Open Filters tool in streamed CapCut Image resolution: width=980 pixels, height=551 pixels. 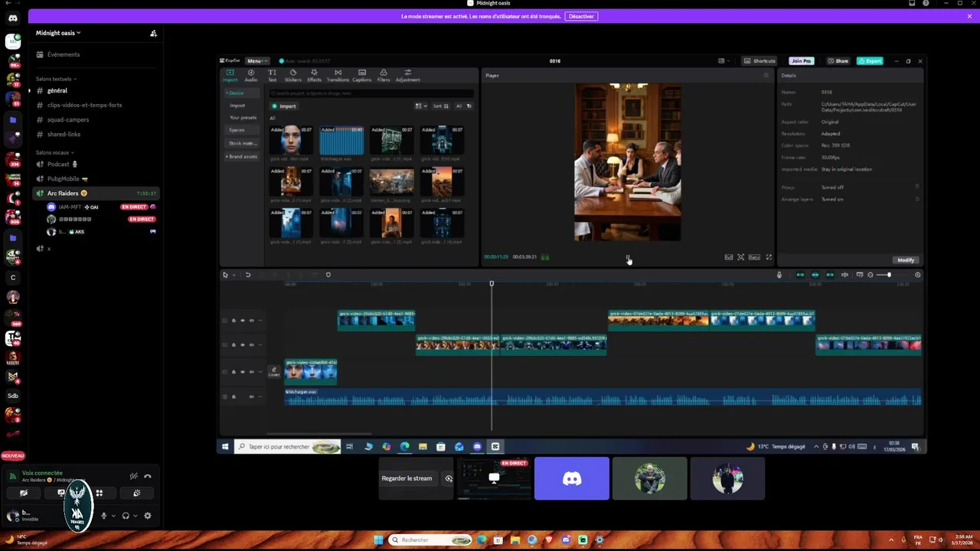[x=384, y=75]
